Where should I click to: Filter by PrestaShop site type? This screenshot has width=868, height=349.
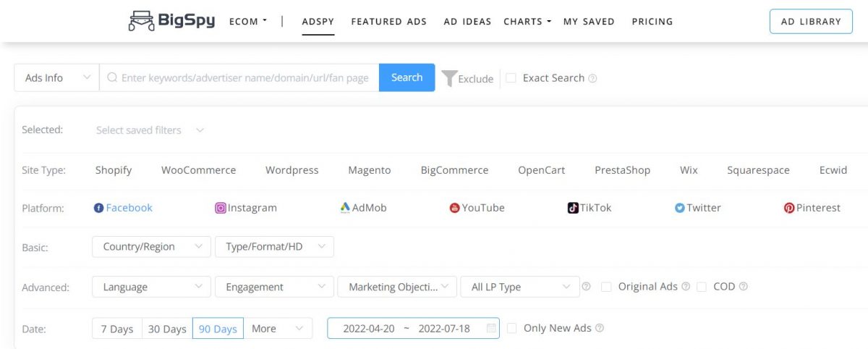click(x=623, y=170)
